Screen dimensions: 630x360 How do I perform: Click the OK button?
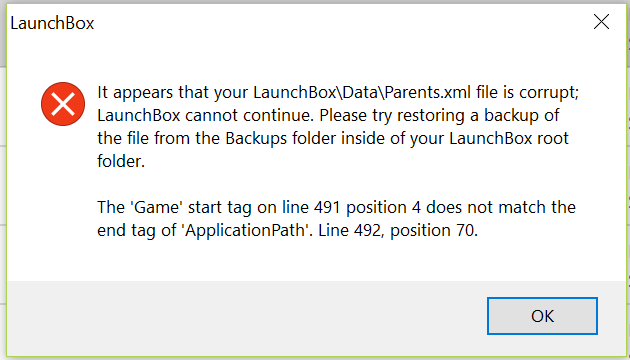(542, 316)
